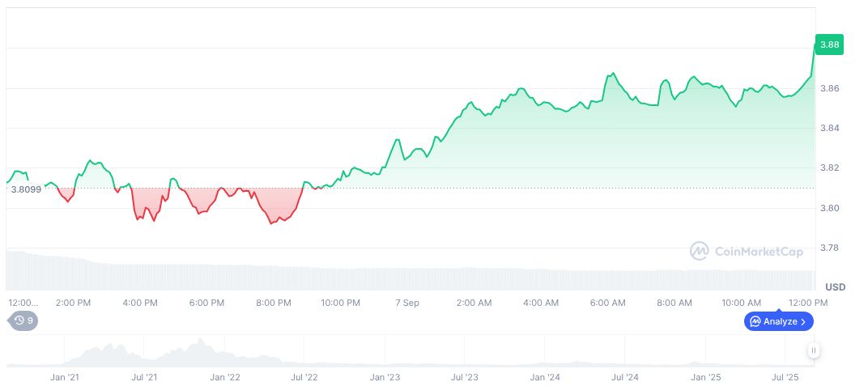The image size is (868, 386).
Task: Click the 3.8099 opening price label
Action: point(25,189)
